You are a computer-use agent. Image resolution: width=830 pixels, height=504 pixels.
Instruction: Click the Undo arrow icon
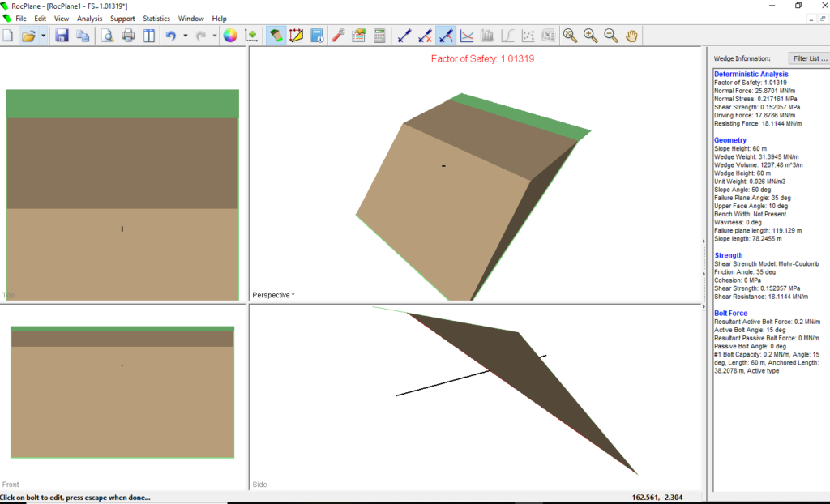click(170, 36)
